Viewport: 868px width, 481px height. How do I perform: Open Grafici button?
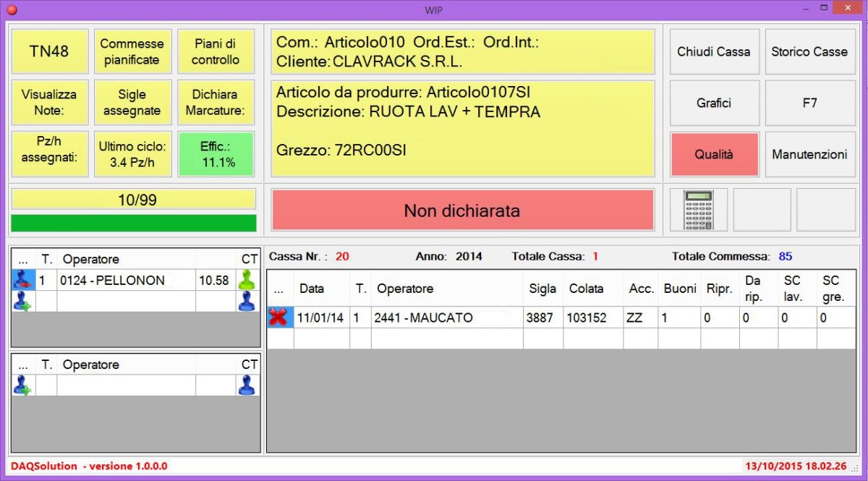tap(714, 103)
